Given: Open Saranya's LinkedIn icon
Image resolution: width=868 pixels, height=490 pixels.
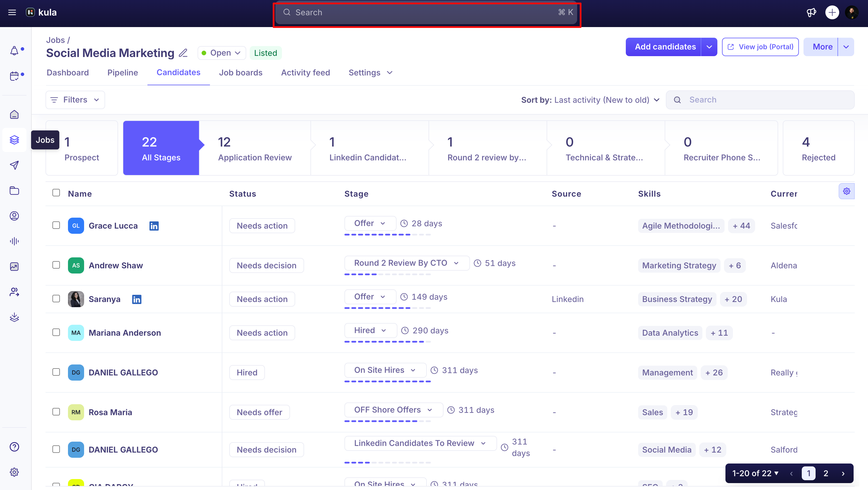Looking at the screenshot, I should coord(137,299).
